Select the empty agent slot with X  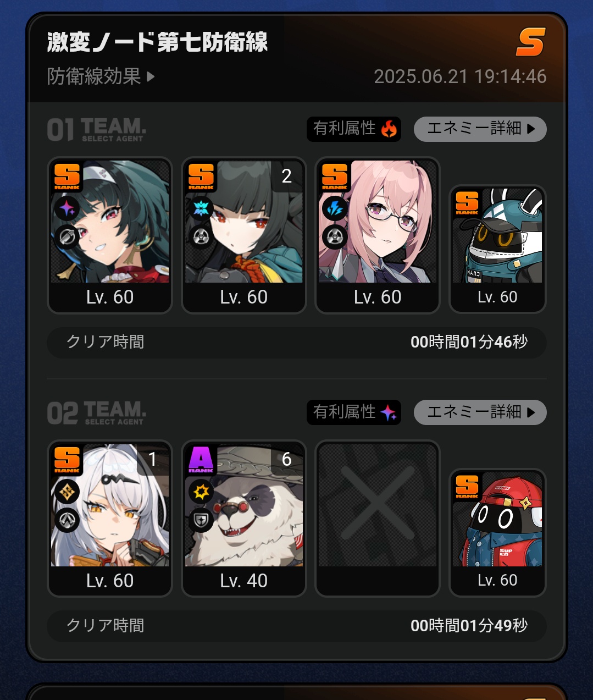[x=378, y=519]
